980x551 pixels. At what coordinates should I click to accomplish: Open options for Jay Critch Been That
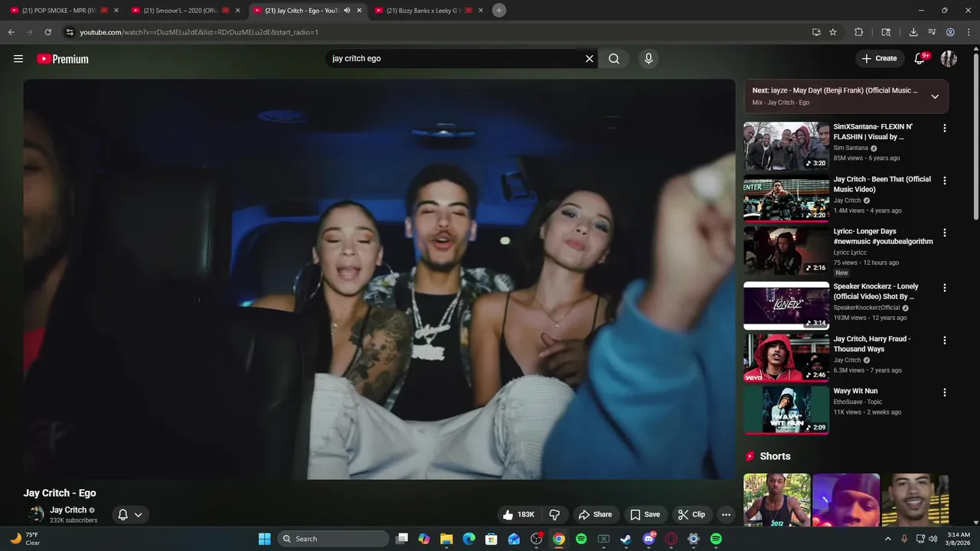944,181
